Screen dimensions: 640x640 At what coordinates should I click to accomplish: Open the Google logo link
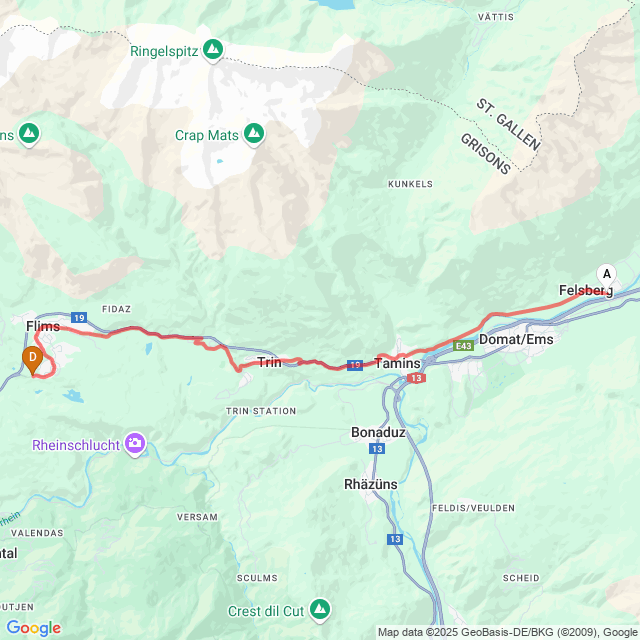click(34, 628)
